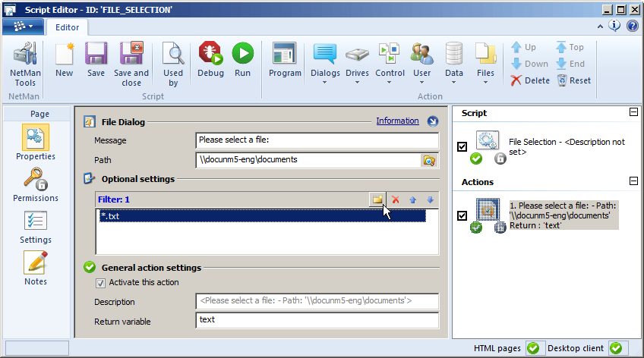The height and width of the screenshot is (358, 644).
Task: Click General action settings check icon
Action: (x=90, y=268)
